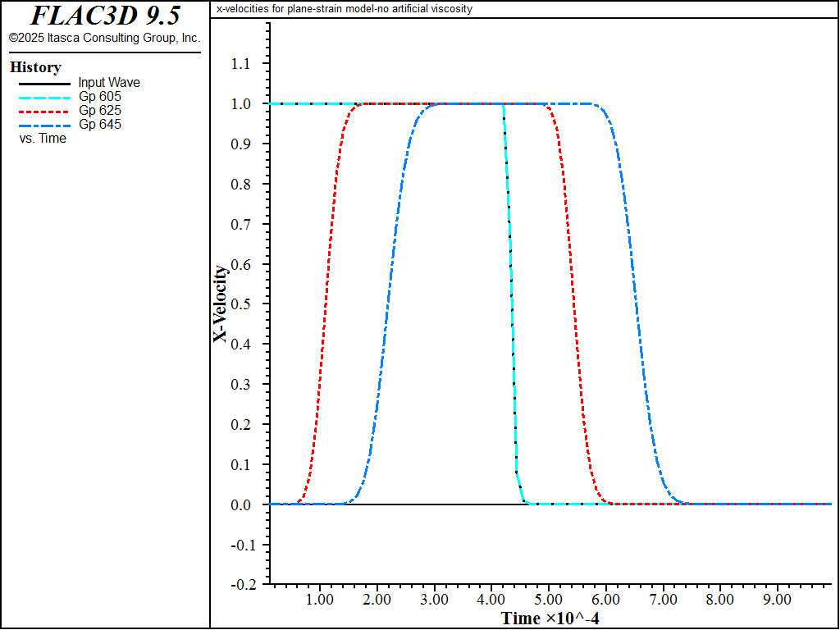Click the 9.00 tick on time axis
840x630 pixels.
point(777,600)
